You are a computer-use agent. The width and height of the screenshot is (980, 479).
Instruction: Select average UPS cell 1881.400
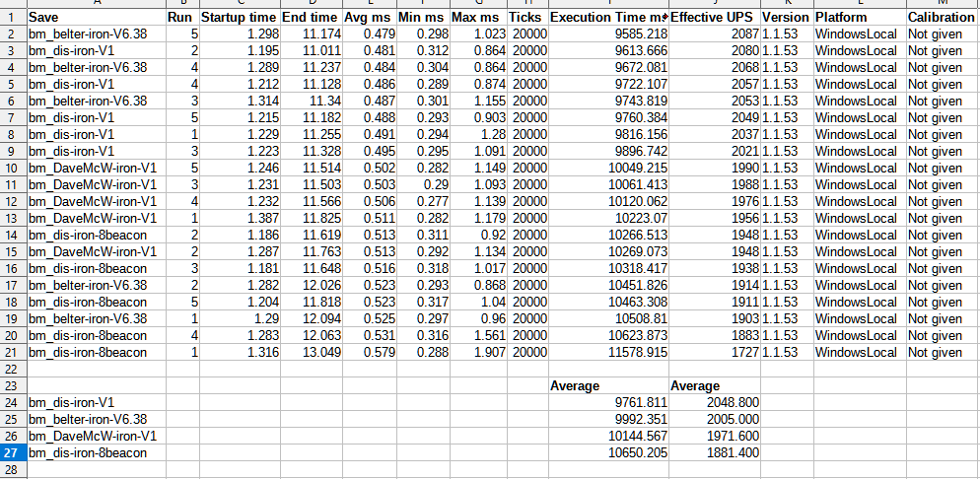pos(715,452)
